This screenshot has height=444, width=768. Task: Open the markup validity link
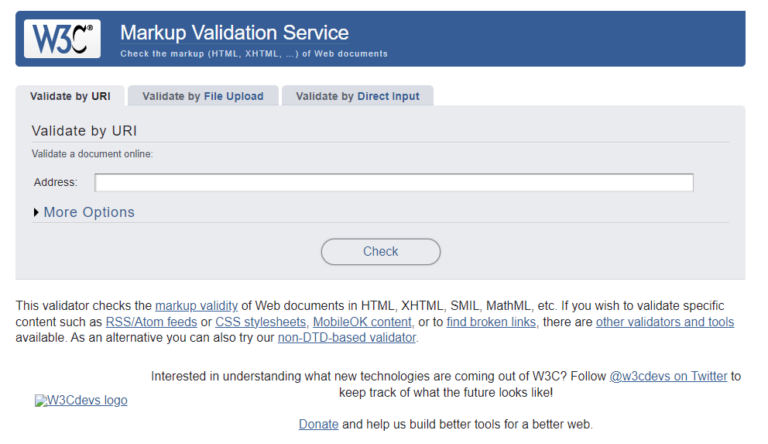tap(196, 306)
